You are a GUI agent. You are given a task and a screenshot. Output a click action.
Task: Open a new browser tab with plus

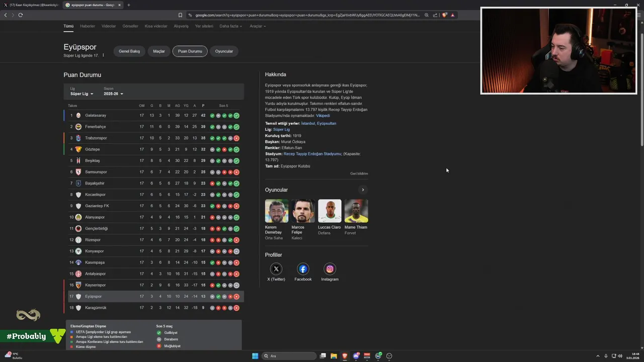(128, 5)
